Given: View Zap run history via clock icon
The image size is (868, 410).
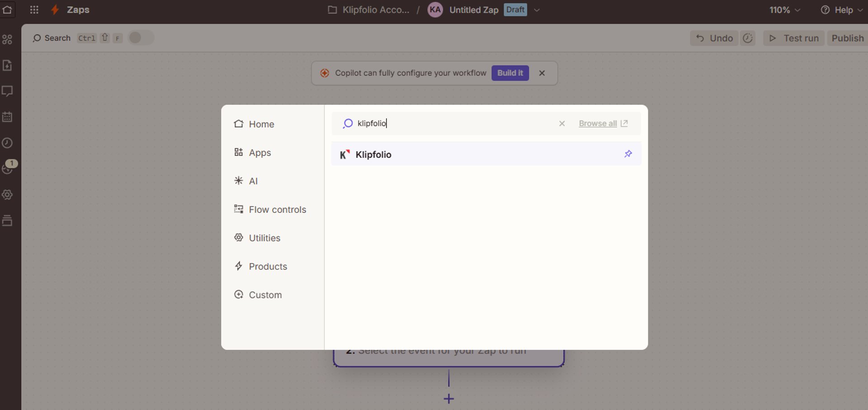Looking at the screenshot, I should click(7, 143).
